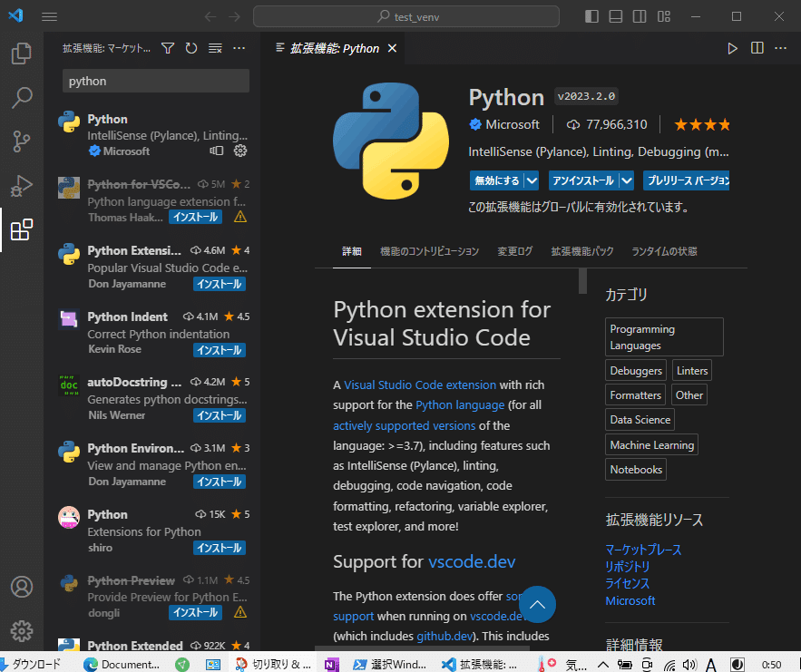Open the Visual Studio Code extension link
The image size is (801, 672).
[x=420, y=385]
